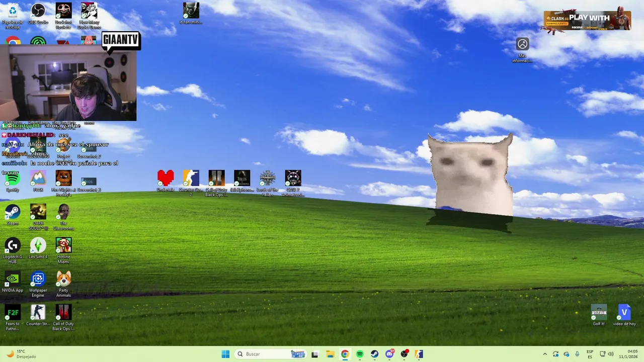The width and height of the screenshot is (644, 362).
Task: Open the weather widget showing 15°C Despejado
Action: coord(21,354)
